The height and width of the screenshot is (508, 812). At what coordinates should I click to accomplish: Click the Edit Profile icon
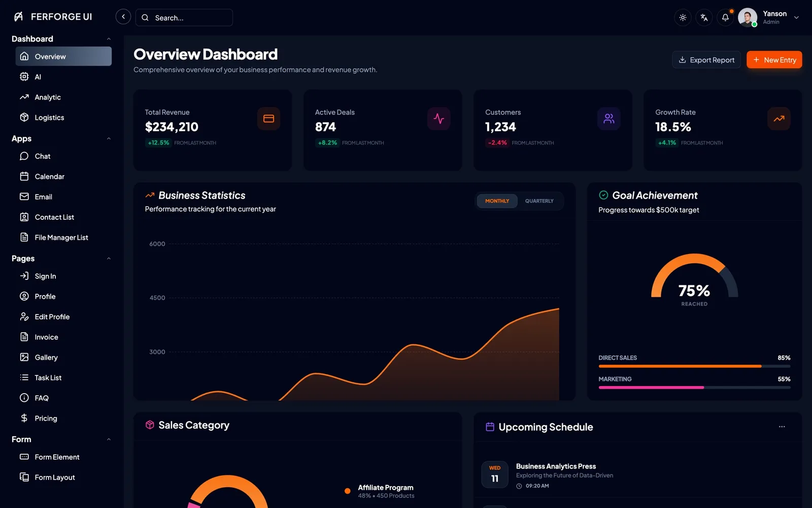point(24,316)
